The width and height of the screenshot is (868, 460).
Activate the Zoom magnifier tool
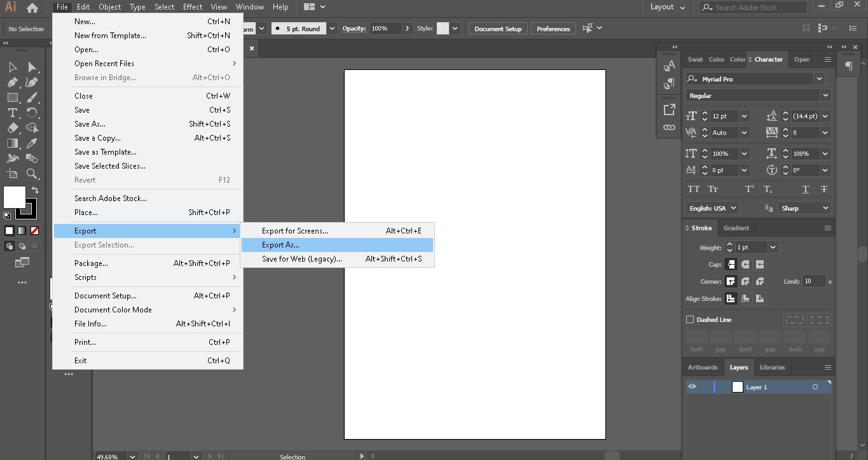(x=32, y=174)
